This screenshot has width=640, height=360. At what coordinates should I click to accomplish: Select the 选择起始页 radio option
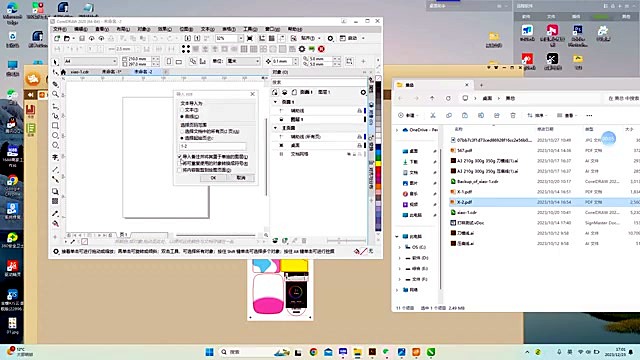(x=197, y=138)
